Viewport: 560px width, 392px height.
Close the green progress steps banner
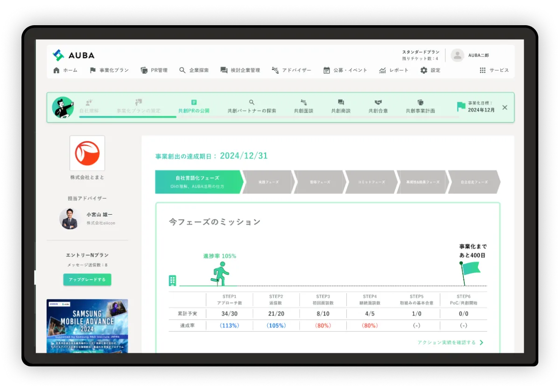coord(504,107)
